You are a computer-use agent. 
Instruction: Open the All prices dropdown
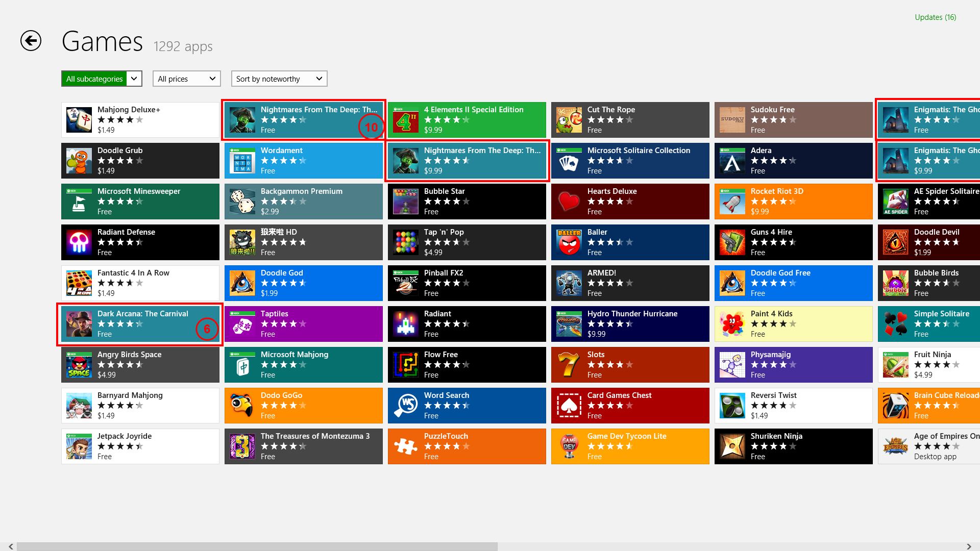click(186, 79)
